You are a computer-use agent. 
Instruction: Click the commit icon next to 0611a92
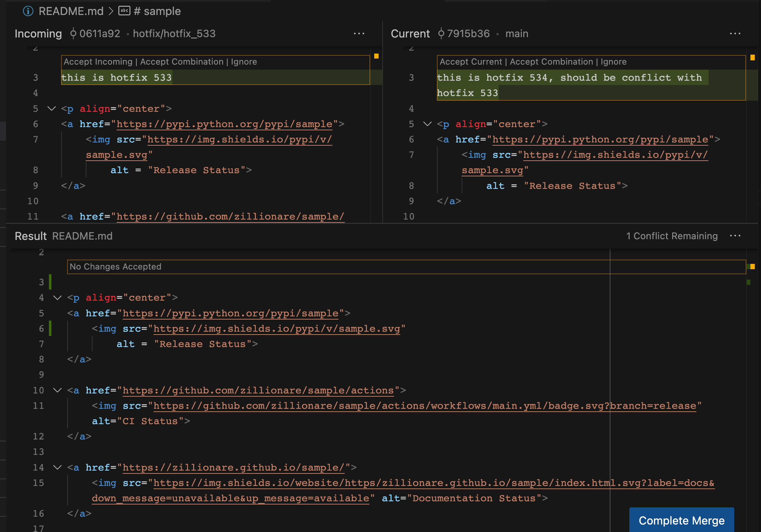coord(73,34)
